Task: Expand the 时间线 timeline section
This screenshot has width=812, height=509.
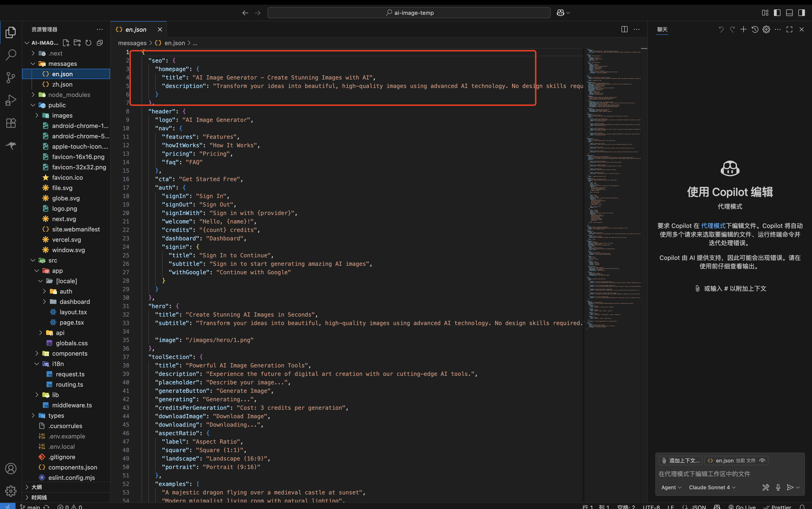Action: tap(66, 497)
